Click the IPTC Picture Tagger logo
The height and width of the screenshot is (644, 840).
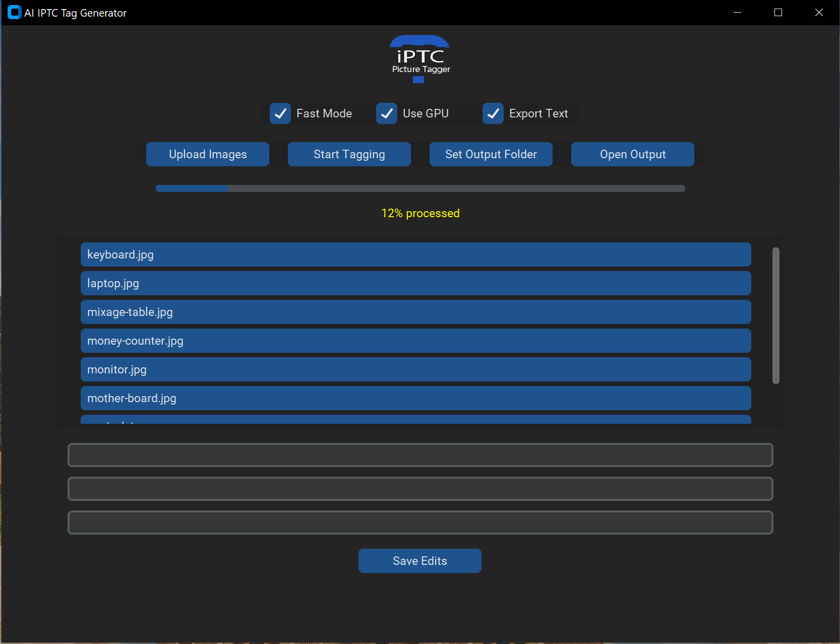point(420,59)
